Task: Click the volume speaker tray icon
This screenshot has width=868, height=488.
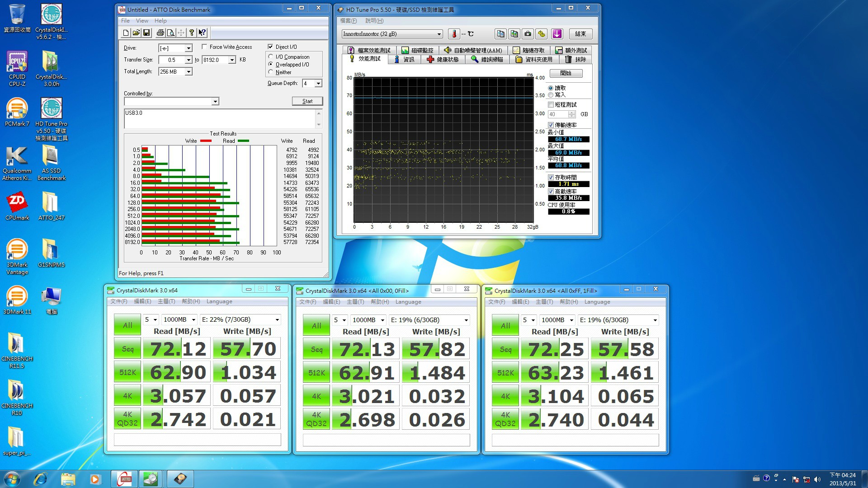Action: tap(817, 479)
